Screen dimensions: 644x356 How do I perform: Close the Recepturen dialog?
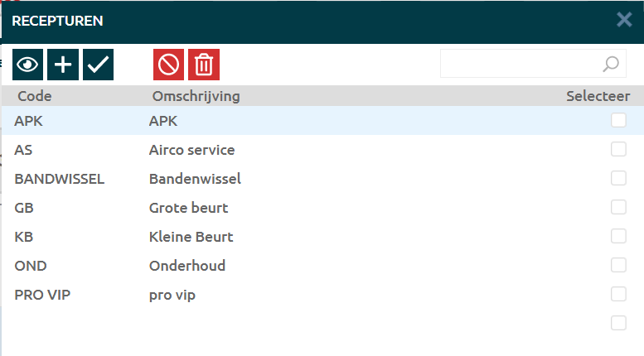(624, 20)
